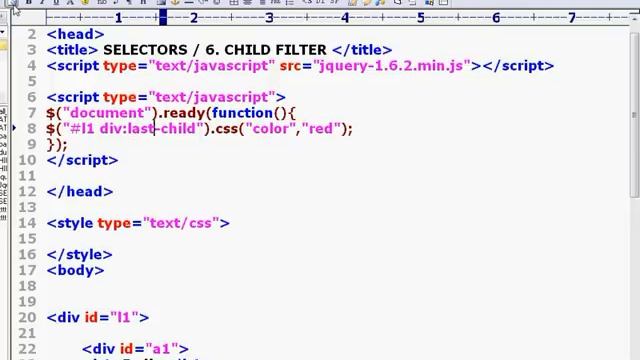
Task: Click the ".ready" method on line 7
Action: click(182, 113)
